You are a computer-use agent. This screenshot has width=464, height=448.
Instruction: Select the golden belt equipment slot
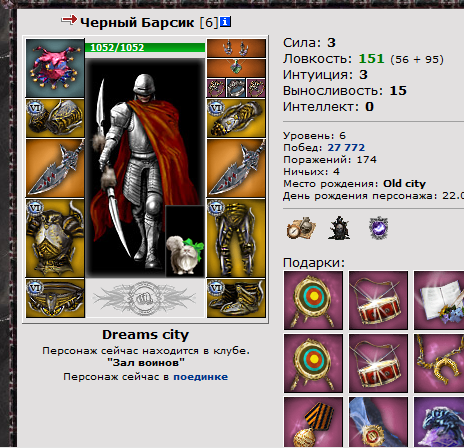55,298
